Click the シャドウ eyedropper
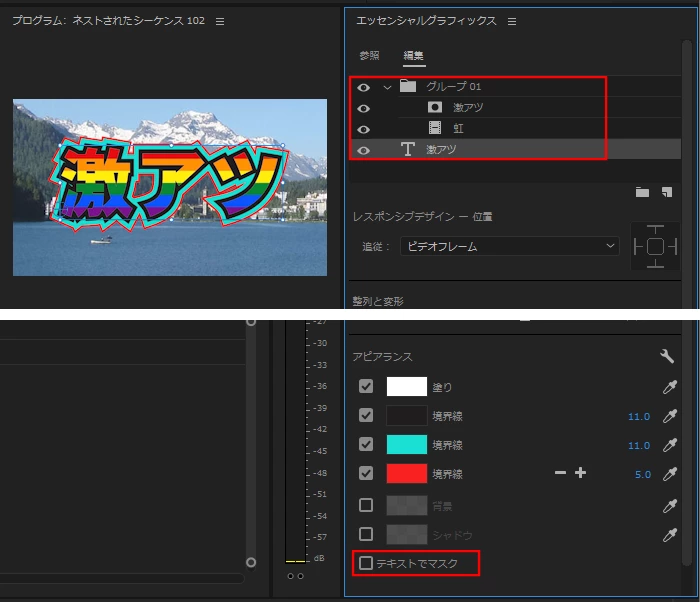 pyautogui.click(x=670, y=535)
